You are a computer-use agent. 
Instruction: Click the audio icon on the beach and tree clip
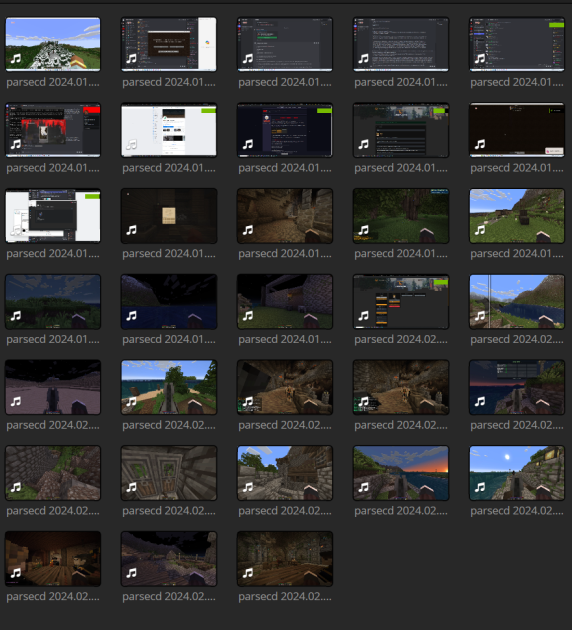[x=131, y=401]
